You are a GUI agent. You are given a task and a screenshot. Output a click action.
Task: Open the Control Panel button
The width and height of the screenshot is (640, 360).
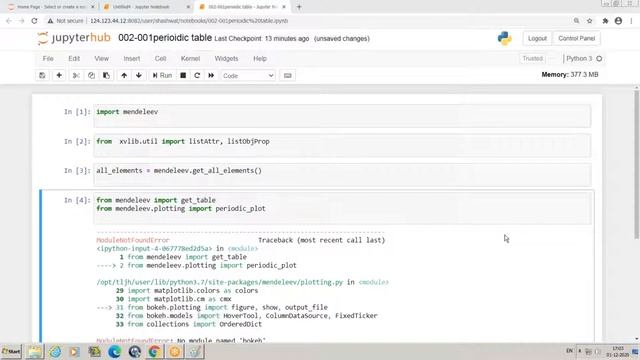click(x=576, y=38)
